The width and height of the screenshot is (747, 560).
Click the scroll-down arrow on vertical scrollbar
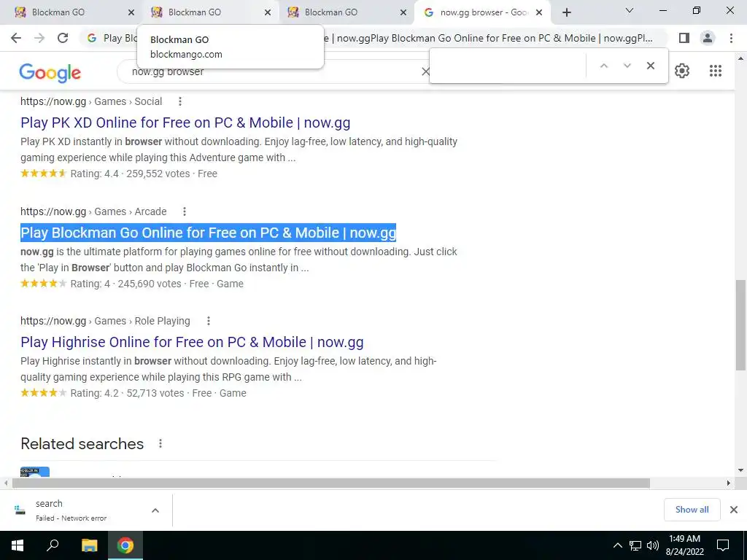[740, 470]
